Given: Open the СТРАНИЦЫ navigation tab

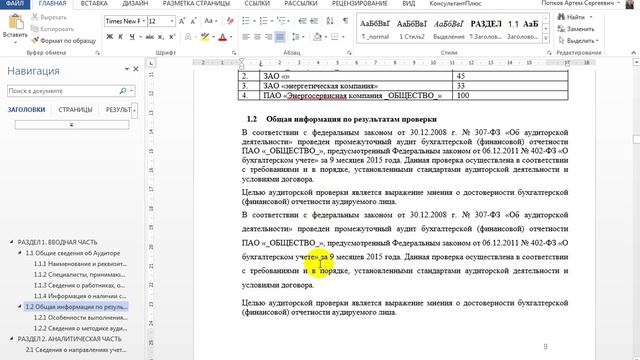Looking at the screenshot, I should tap(76, 110).
